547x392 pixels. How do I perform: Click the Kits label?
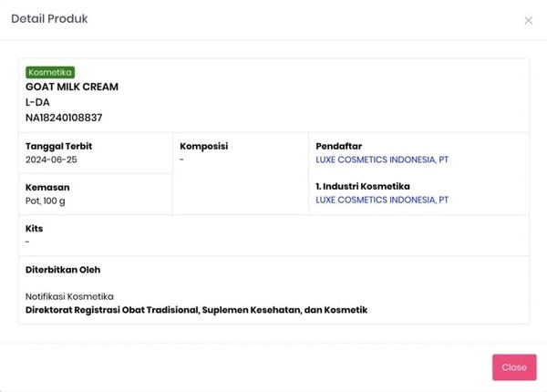click(34, 229)
